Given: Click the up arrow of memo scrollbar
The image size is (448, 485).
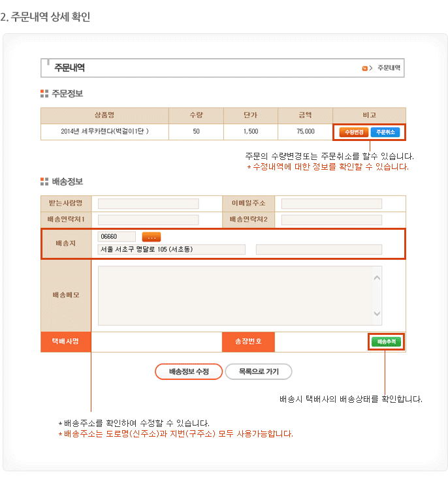Looking at the screenshot, I should click(x=377, y=277).
